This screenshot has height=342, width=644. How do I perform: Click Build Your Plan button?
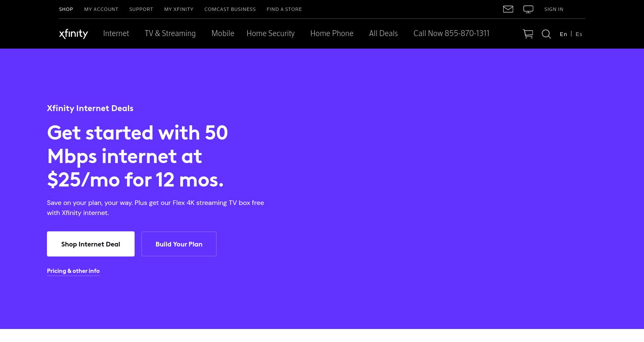(x=179, y=244)
